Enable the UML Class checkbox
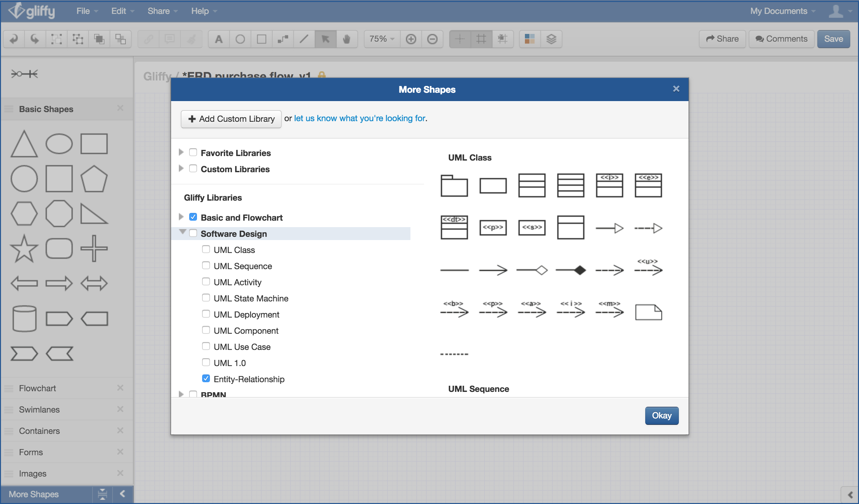Viewport: 859px width, 504px height. [207, 250]
